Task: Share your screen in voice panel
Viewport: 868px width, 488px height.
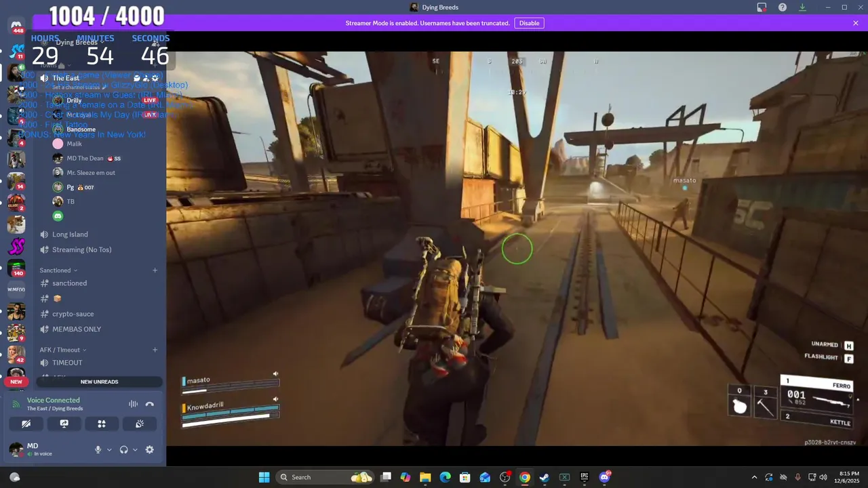Action: tap(64, 424)
